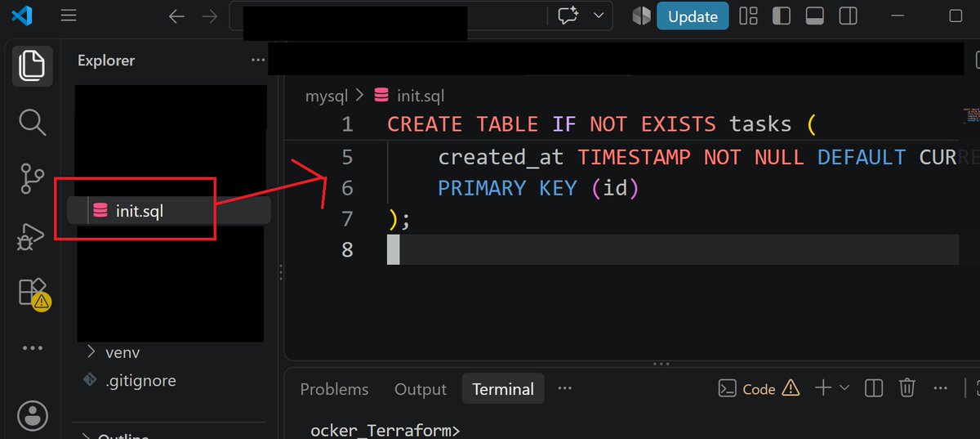Maximize the VS Code window
Viewport: 980px width, 439px height.
[955, 16]
